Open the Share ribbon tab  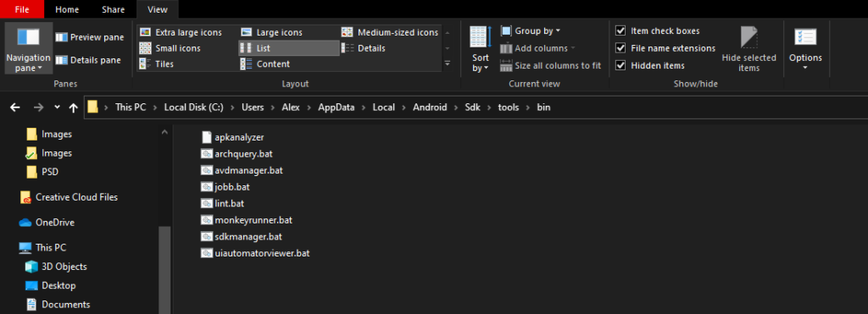(x=113, y=9)
